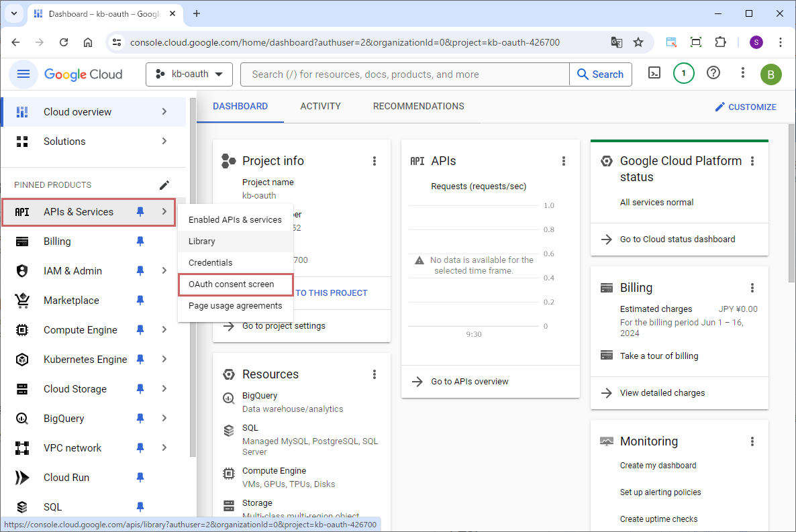Toggle the pin on Cloud Run

point(140,478)
